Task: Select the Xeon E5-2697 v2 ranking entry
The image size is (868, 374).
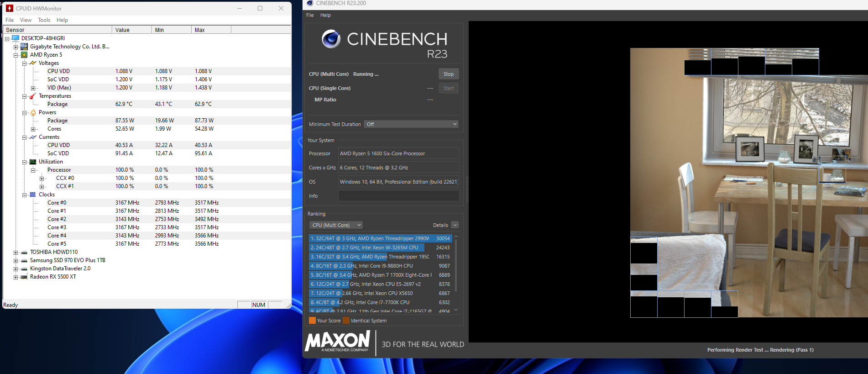Action: tap(380, 284)
